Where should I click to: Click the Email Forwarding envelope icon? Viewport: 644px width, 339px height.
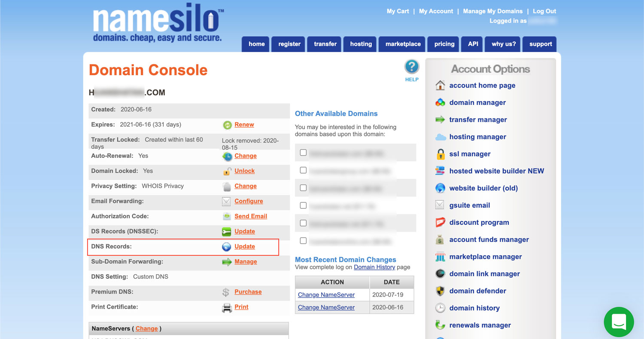point(227,202)
